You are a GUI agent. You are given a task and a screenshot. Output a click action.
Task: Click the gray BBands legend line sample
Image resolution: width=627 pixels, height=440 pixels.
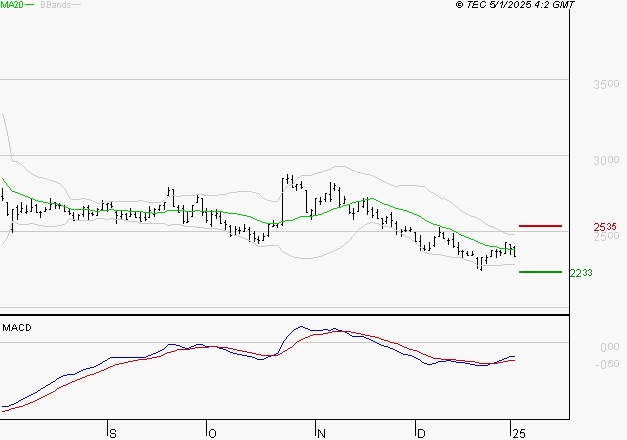point(76,6)
